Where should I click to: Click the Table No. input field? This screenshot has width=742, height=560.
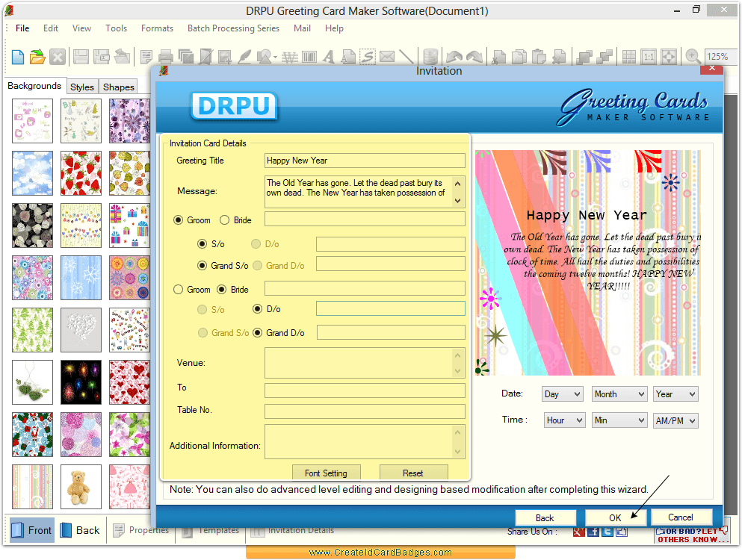point(365,411)
